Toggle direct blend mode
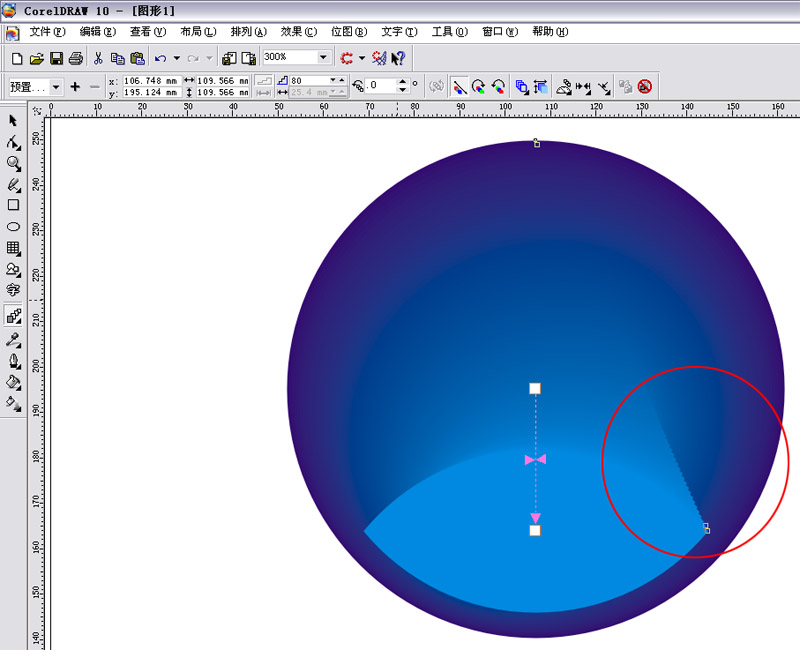 click(459, 87)
